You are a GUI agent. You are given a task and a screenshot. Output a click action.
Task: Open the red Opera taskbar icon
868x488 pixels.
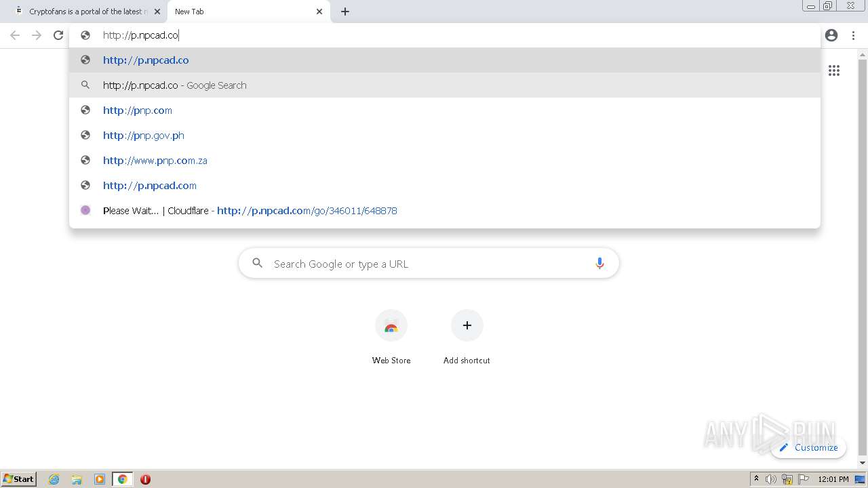coord(145,479)
